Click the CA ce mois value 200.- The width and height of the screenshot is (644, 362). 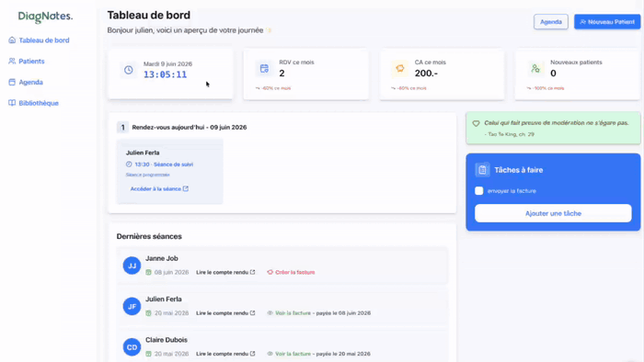426,74
